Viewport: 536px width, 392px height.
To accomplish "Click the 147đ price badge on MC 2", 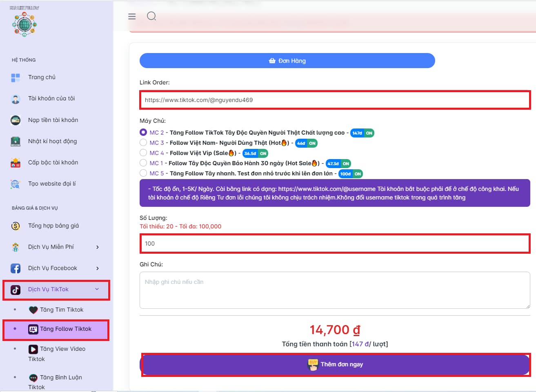I will pos(357,133).
